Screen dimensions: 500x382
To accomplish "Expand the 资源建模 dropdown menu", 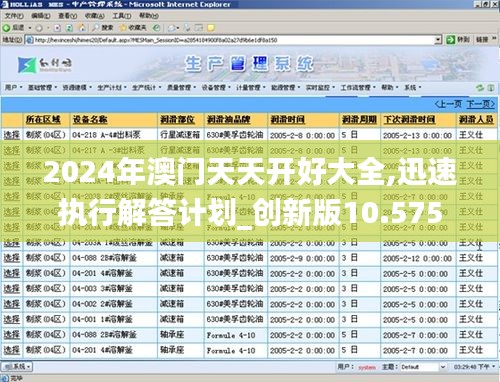I will [x=77, y=87].
